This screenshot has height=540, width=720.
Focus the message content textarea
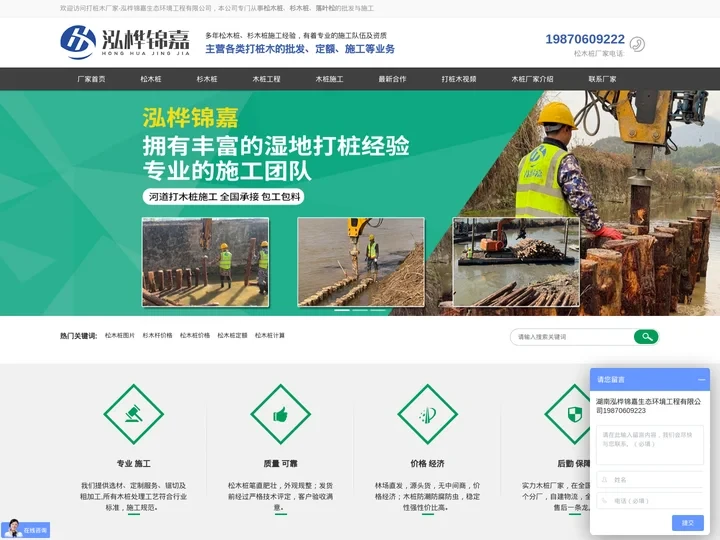pos(650,445)
